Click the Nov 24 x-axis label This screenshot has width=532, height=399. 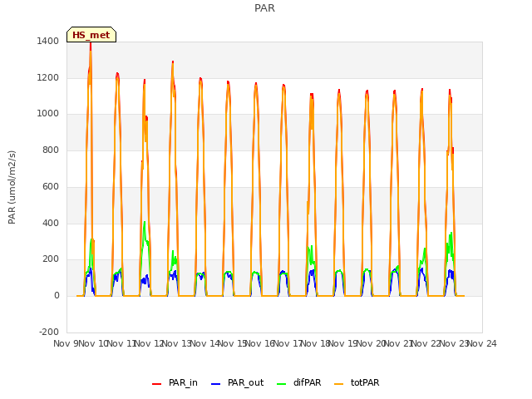click(x=482, y=343)
